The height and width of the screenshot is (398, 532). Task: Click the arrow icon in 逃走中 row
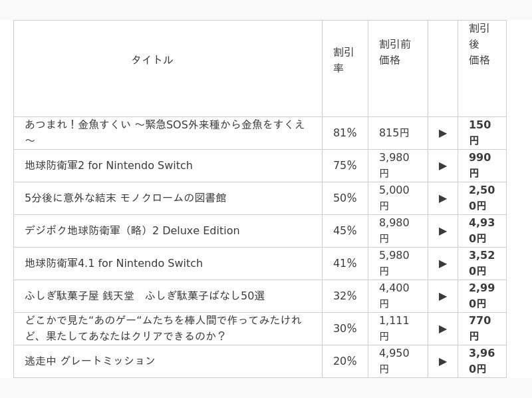pyautogui.click(x=443, y=361)
